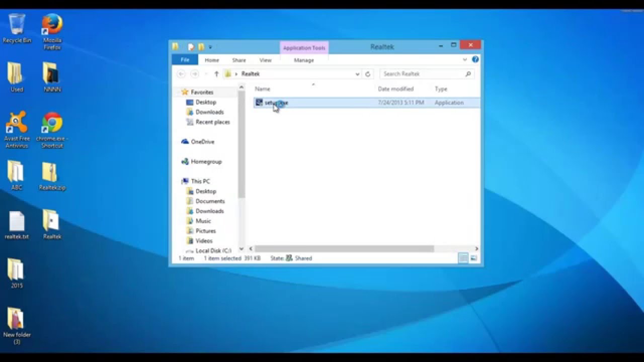
Task: Click the 7/24/2013 5:11 PM date cell
Action: tap(400, 103)
